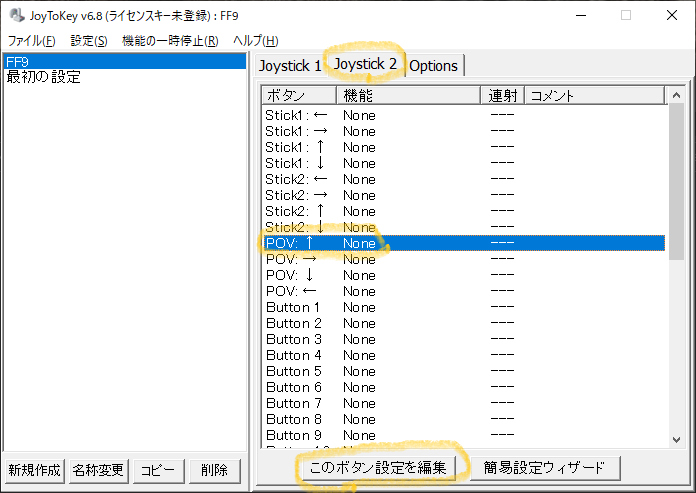Select the Button 5 row
This screenshot has width=696, height=493.
tap(465, 371)
